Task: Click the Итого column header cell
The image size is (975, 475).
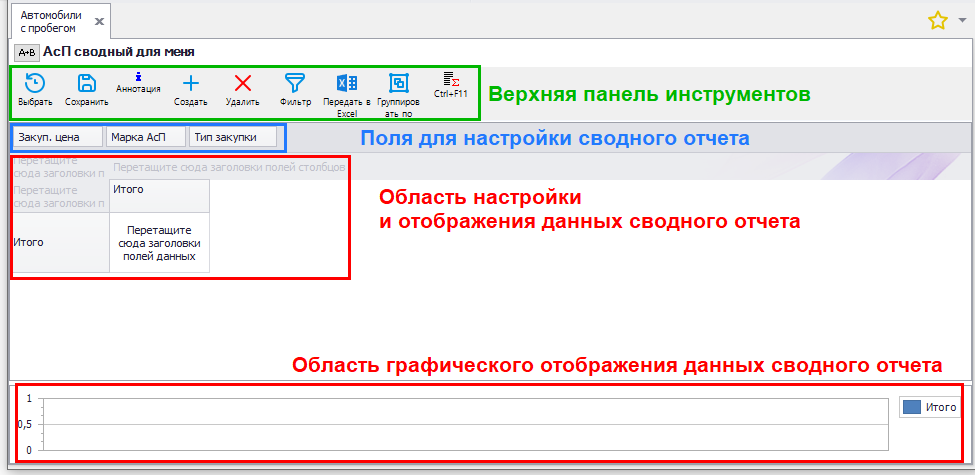Action: pos(159,189)
